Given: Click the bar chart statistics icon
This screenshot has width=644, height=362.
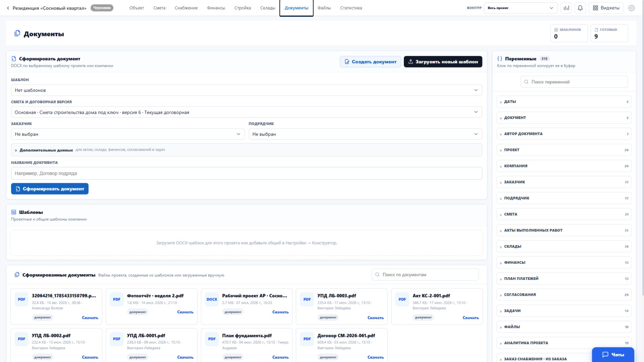Looking at the screenshot, I should (x=566, y=8).
